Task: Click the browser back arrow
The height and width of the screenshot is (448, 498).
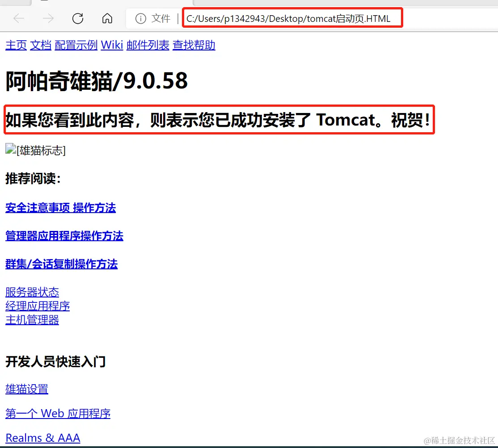Action: click(19, 18)
